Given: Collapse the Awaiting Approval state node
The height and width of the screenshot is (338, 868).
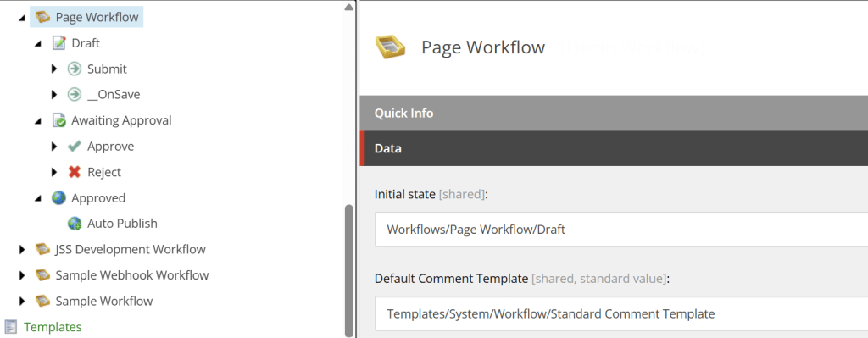Looking at the screenshot, I should 37,120.
